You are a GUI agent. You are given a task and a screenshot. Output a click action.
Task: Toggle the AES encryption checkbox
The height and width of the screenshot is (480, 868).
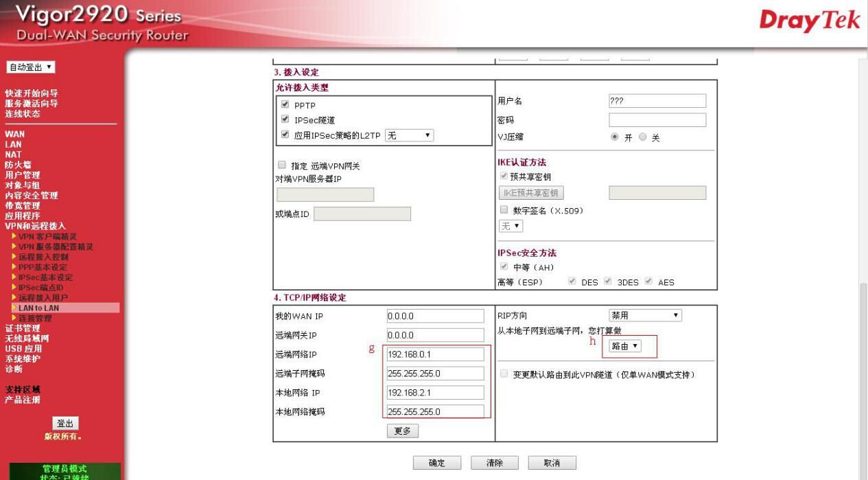pyautogui.click(x=648, y=282)
